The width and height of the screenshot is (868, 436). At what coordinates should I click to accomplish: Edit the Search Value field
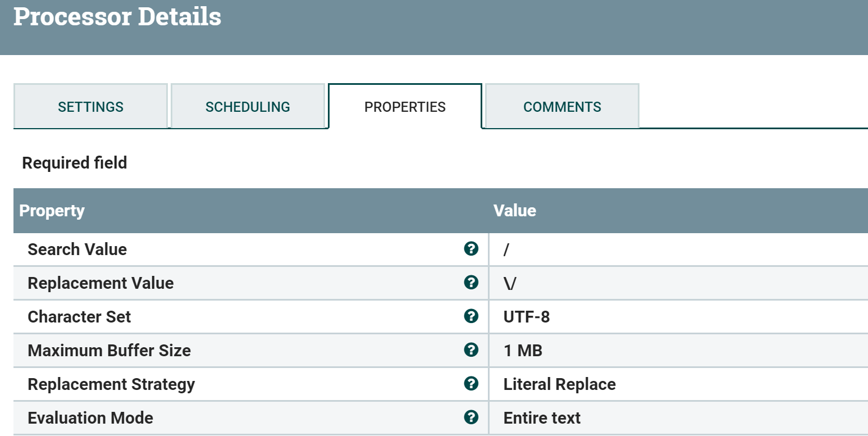tap(674, 249)
